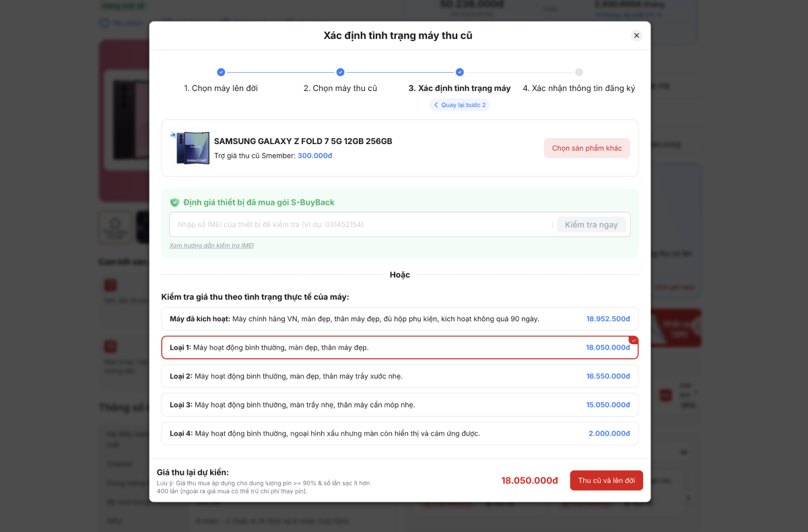Click the red 18.050.000đ estimated price
Image resolution: width=808 pixels, height=532 pixels.
coord(530,481)
